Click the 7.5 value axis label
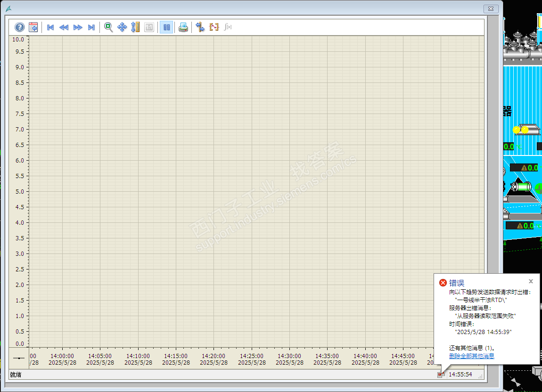The width and height of the screenshot is (542, 392). coord(20,114)
